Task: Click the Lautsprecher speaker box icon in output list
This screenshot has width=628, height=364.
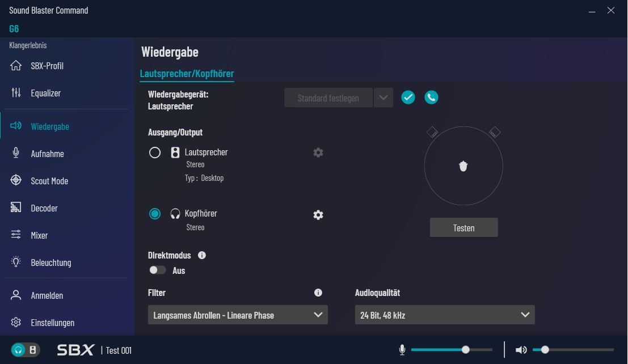Action: point(175,152)
